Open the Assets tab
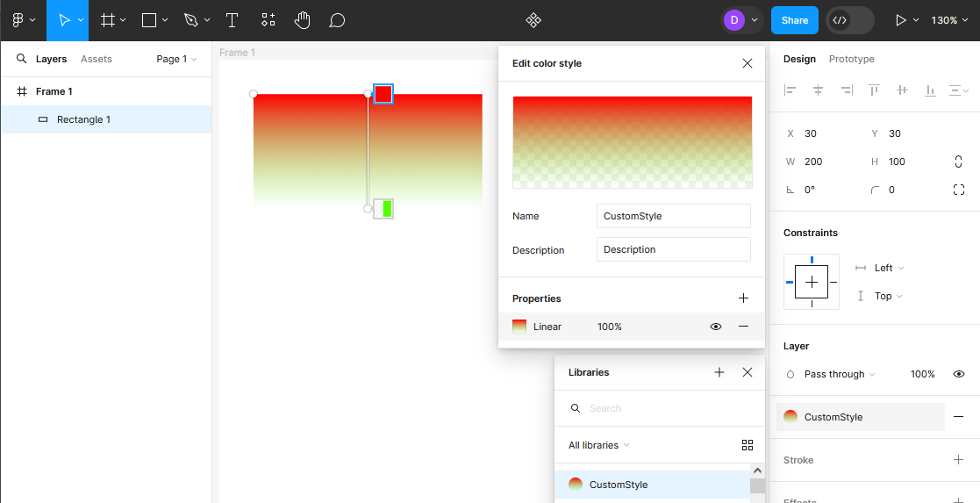The image size is (980, 503). [x=96, y=59]
